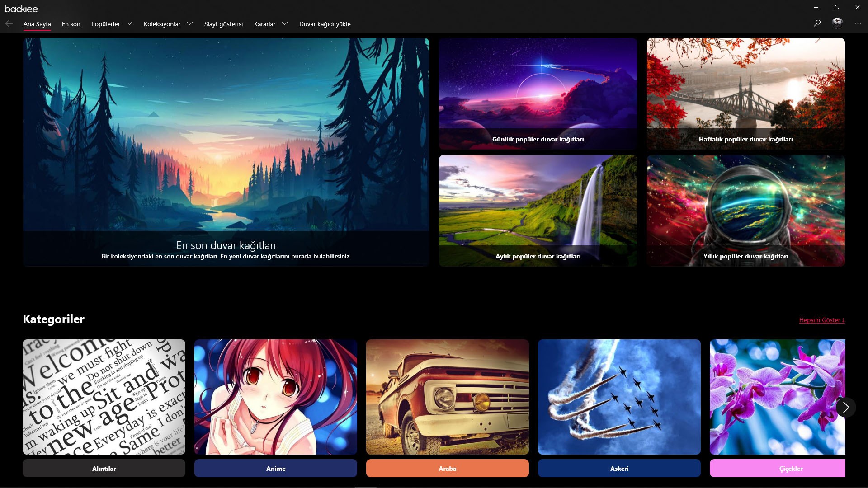The height and width of the screenshot is (488, 868).
Task: Open the Slayt gösterisi menu item
Action: (223, 24)
